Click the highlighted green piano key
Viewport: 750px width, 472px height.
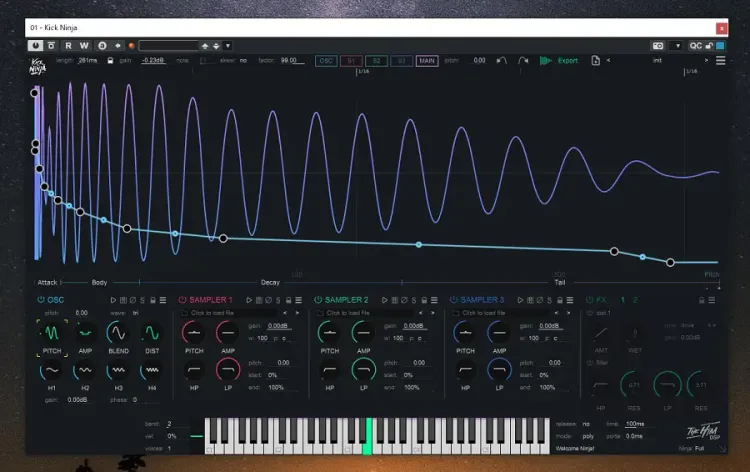(368, 436)
